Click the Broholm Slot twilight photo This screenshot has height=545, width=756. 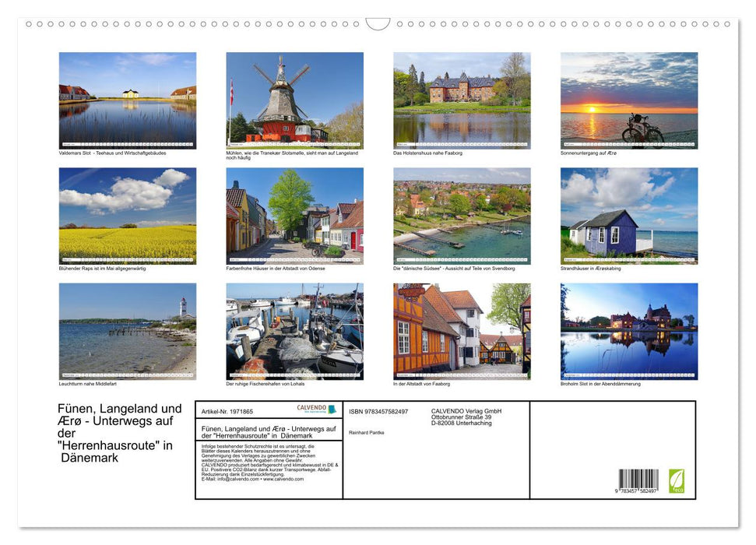629,331
